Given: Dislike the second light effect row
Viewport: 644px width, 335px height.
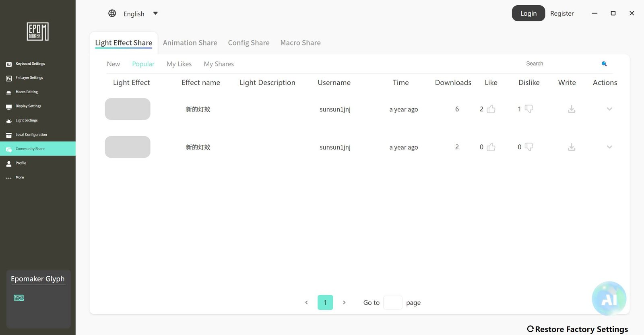Looking at the screenshot, I should 529,147.
